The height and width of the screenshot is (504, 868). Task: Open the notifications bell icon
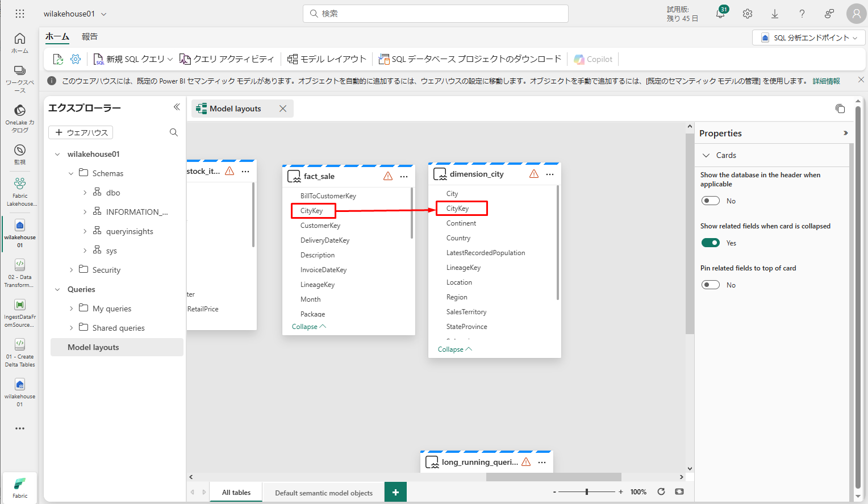point(720,14)
